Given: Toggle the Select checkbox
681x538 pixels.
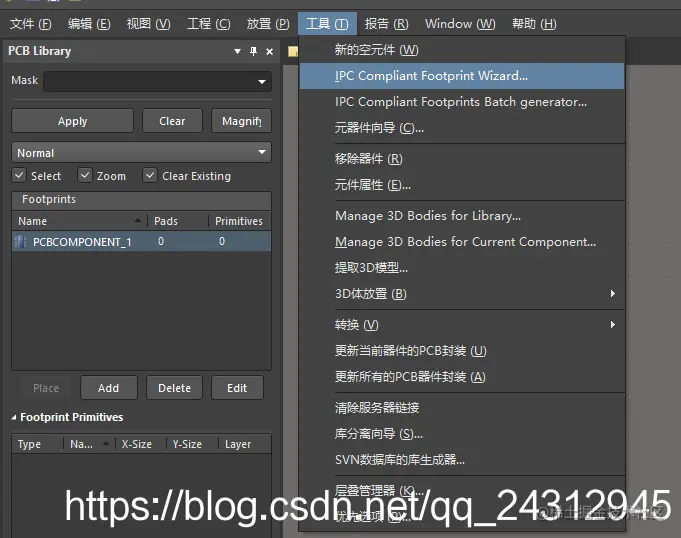Looking at the screenshot, I should [x=19, y=175].
